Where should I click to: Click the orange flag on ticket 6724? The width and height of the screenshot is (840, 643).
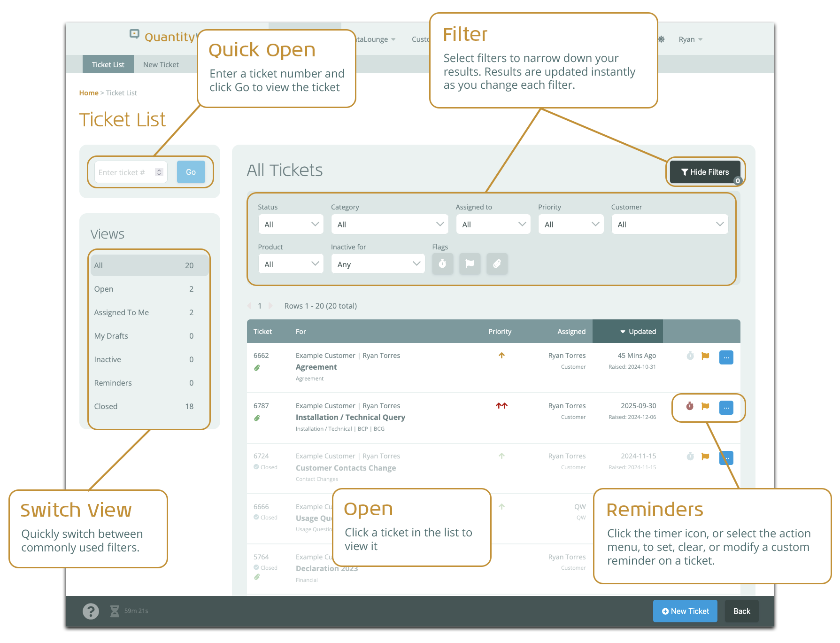pyautogui.click(x=705, y=457)
